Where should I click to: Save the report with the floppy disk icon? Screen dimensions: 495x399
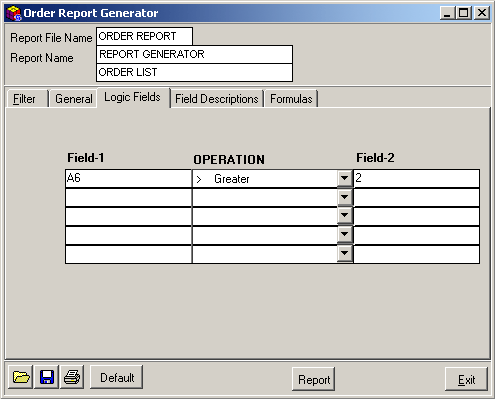click(x=47, y=377)
